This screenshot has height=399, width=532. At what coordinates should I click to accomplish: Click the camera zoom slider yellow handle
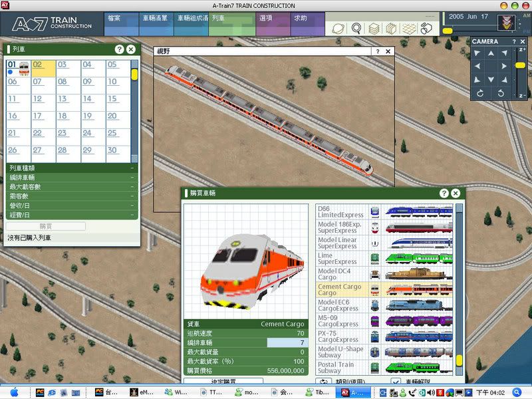520,65
